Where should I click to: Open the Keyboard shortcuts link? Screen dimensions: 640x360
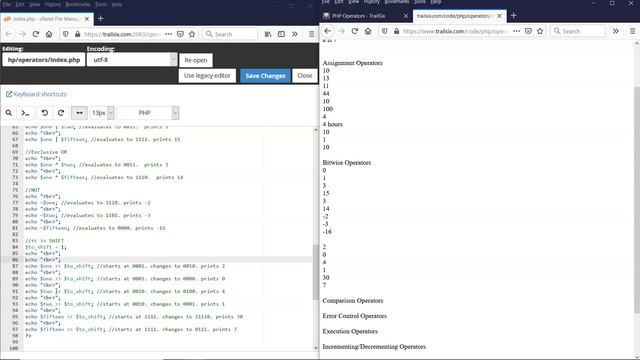(x=36, y=94)
